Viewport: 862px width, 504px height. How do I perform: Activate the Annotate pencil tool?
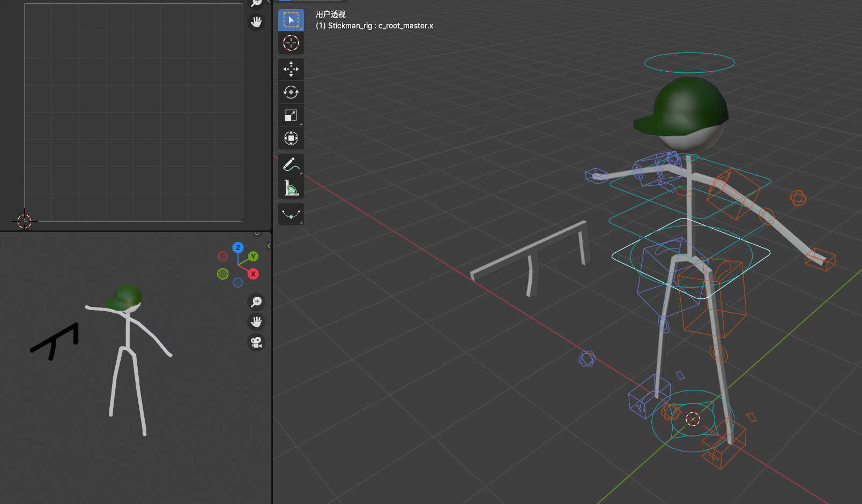pyautogui.click(x=291, y=164)
